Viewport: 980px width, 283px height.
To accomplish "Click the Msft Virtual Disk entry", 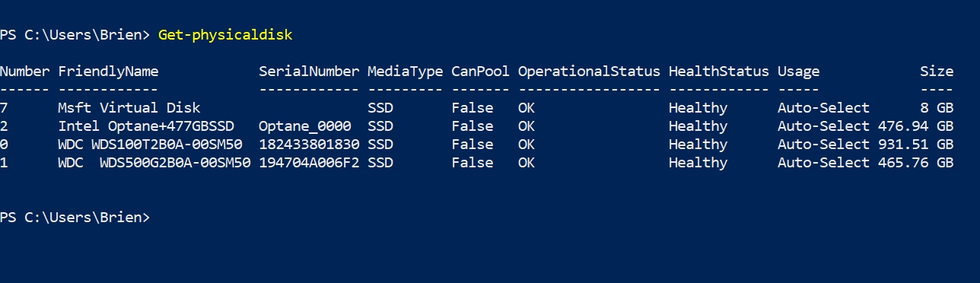I will coord(129,108).
